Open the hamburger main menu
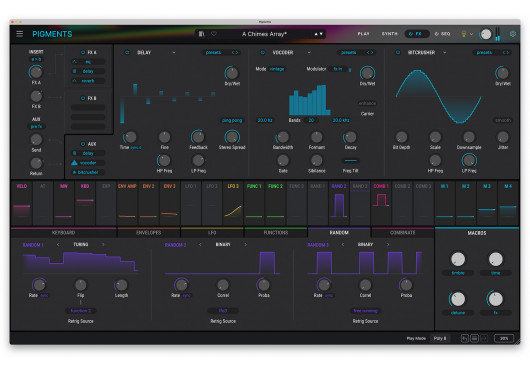This screenshot has height=371, width=530. (x=20, y=34)
